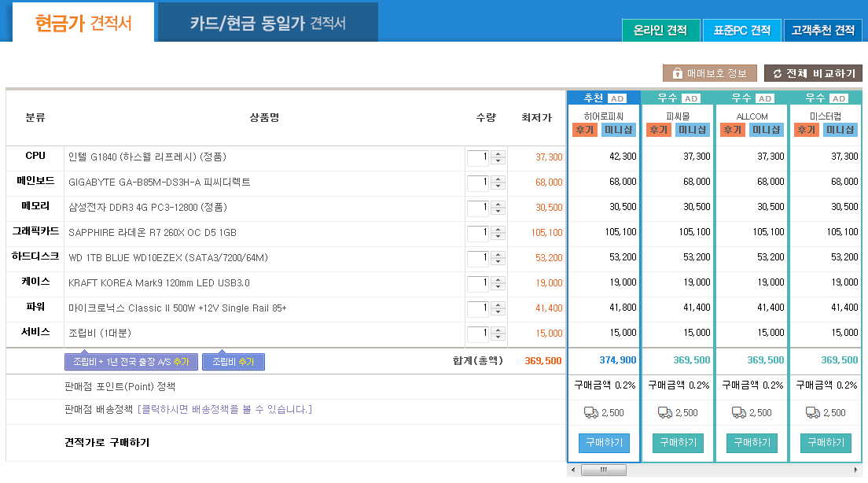Image resolution: width=868 pixels, height=483 pixels.
Task: Add 조립비 + 1년 전국 출장 A/S
Action: 131,362
